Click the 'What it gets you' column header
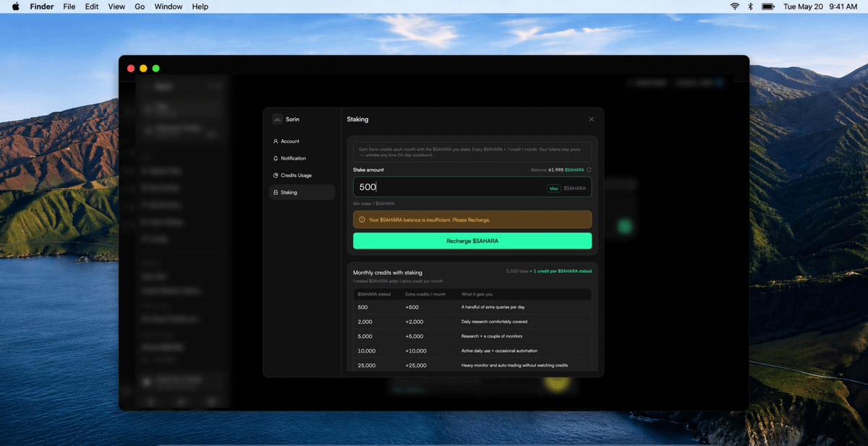This screenshot has height=446, width=868. 477,294
